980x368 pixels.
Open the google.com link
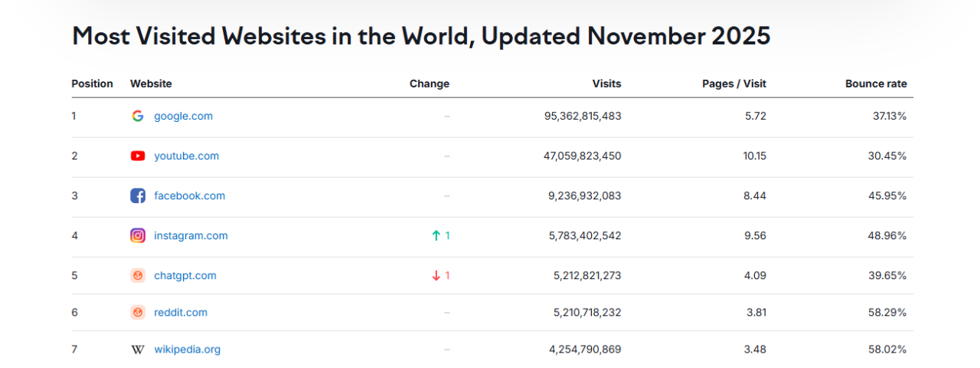pyautogui.click(x=184, y=116)
